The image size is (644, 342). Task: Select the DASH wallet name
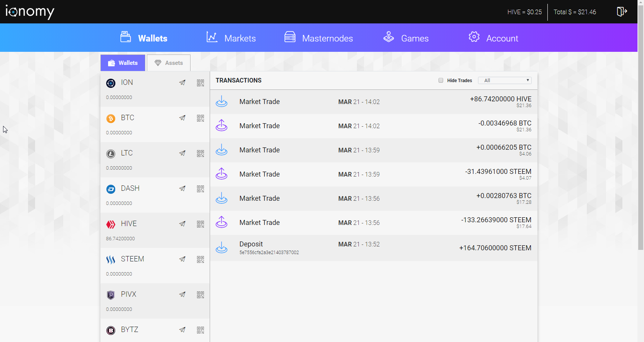tap(130, 188)
